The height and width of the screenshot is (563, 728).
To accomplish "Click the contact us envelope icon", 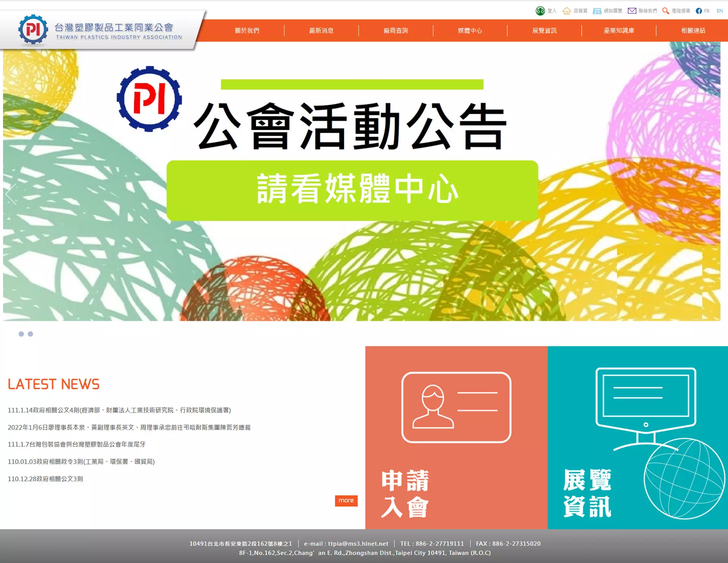I will point(632,11).
